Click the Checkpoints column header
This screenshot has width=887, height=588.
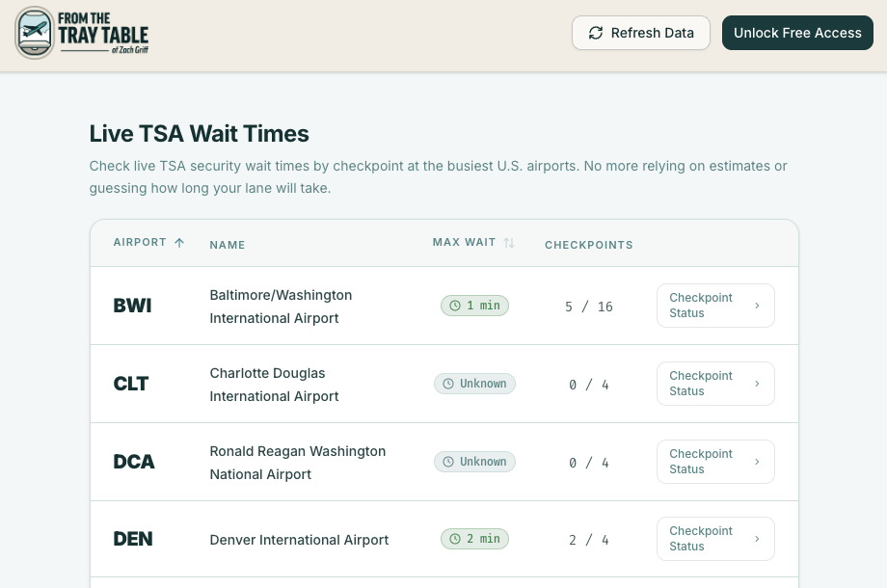coord(588,245)
